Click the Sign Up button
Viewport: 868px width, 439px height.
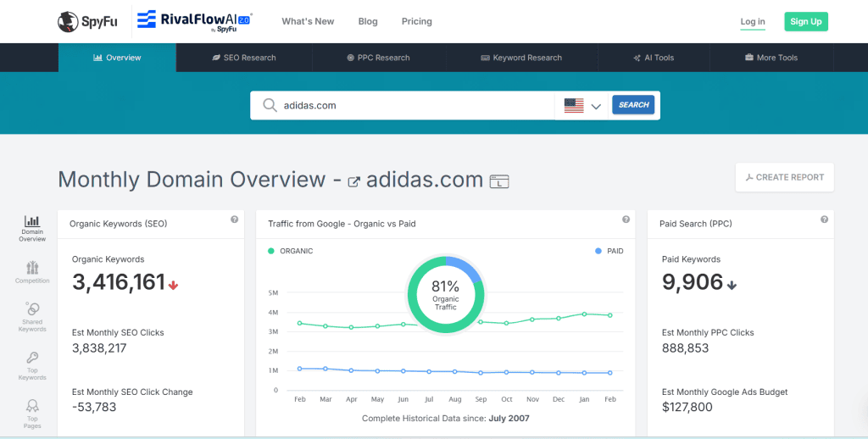pos(806,21)
